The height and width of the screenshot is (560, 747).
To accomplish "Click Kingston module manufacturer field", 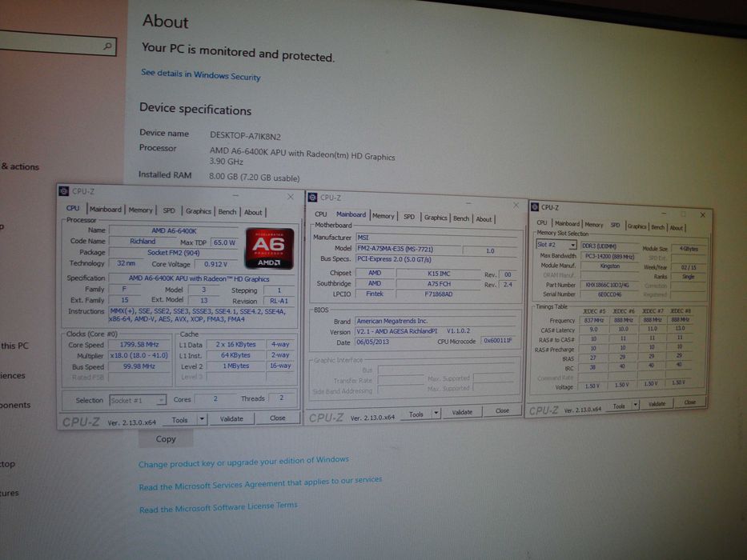I will point(610,266).
